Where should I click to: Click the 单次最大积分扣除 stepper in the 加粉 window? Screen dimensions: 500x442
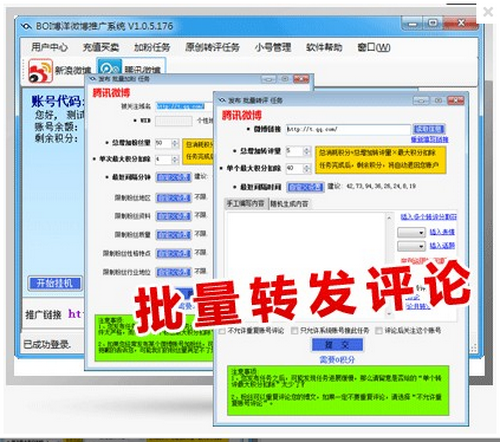click(175, 160)
